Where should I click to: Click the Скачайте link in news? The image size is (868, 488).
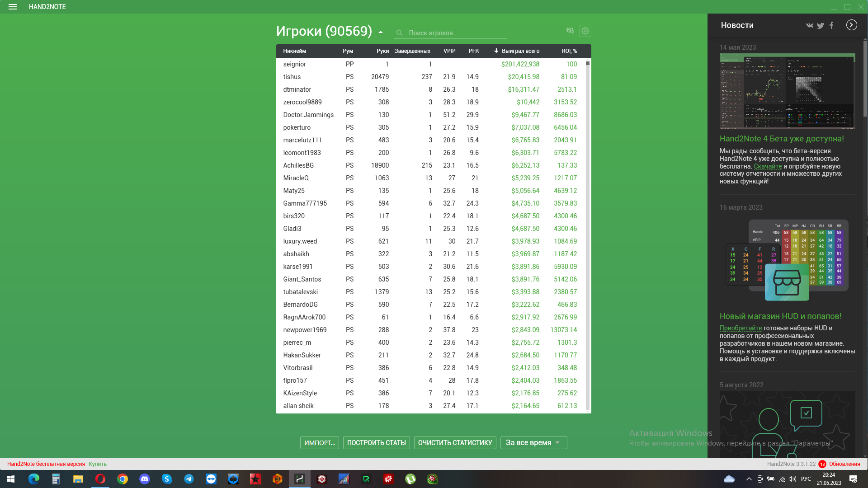pyautogui.click(x=768, y=166)
